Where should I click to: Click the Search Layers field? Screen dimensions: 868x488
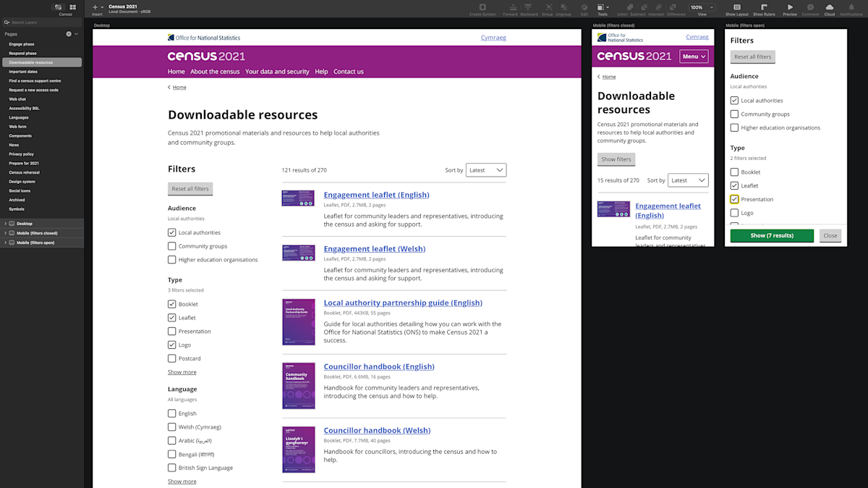point(42,22)
